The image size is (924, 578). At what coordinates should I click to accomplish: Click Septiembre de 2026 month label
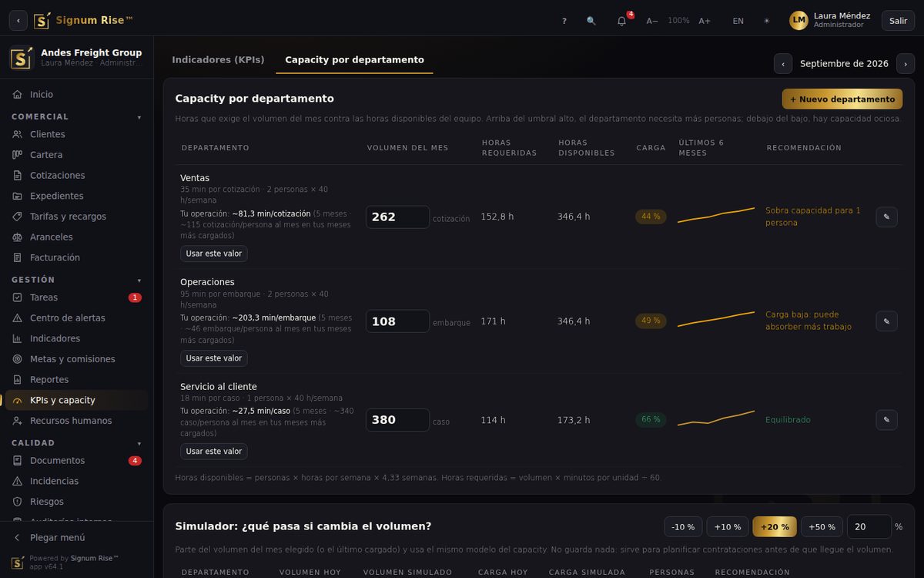(844, 64)
